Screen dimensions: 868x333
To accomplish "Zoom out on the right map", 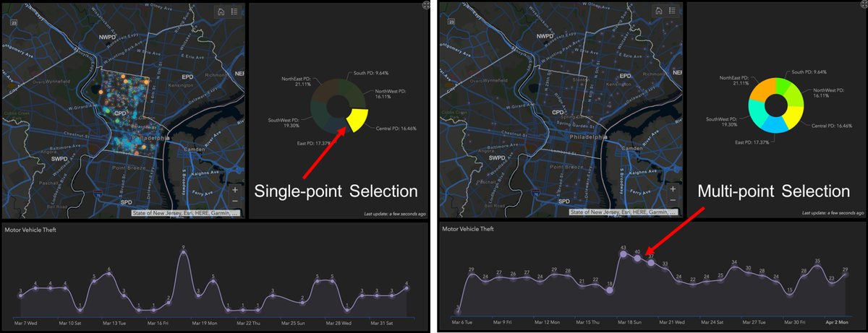I will (x=671, y=200).
